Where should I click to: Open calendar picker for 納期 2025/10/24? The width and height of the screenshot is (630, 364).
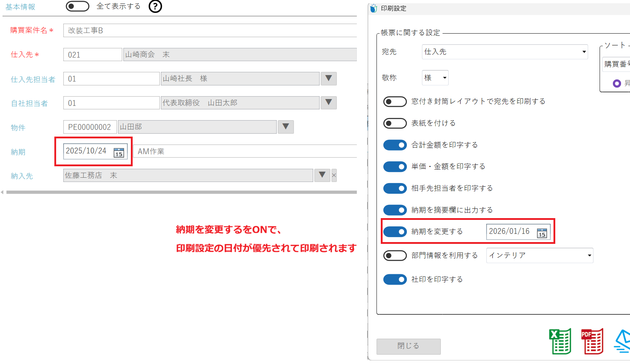coord(119,152)
